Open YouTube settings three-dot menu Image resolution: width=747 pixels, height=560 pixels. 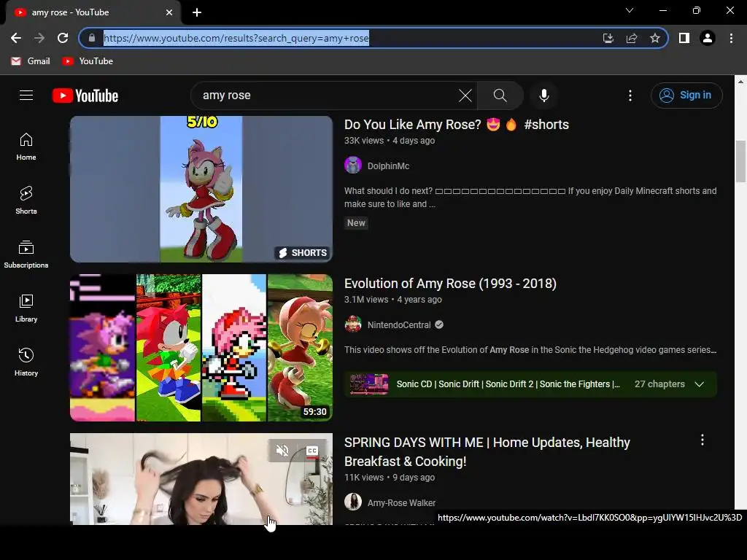click(630, 96)
